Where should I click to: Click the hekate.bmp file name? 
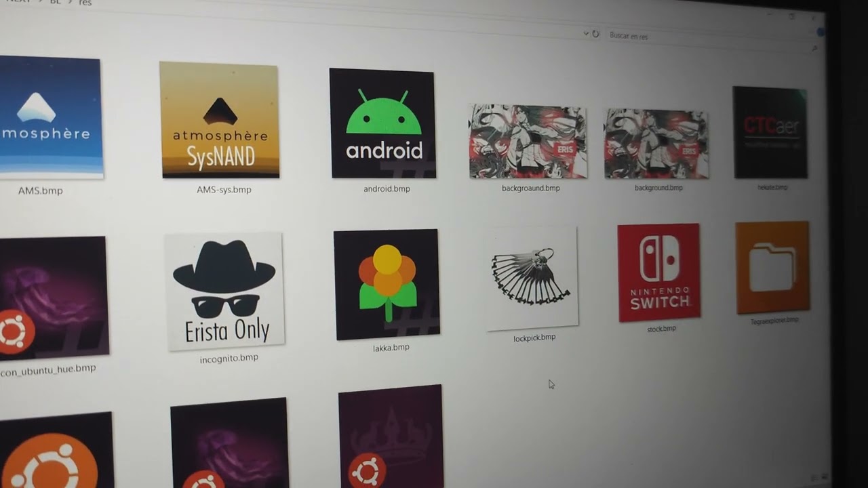772,187
